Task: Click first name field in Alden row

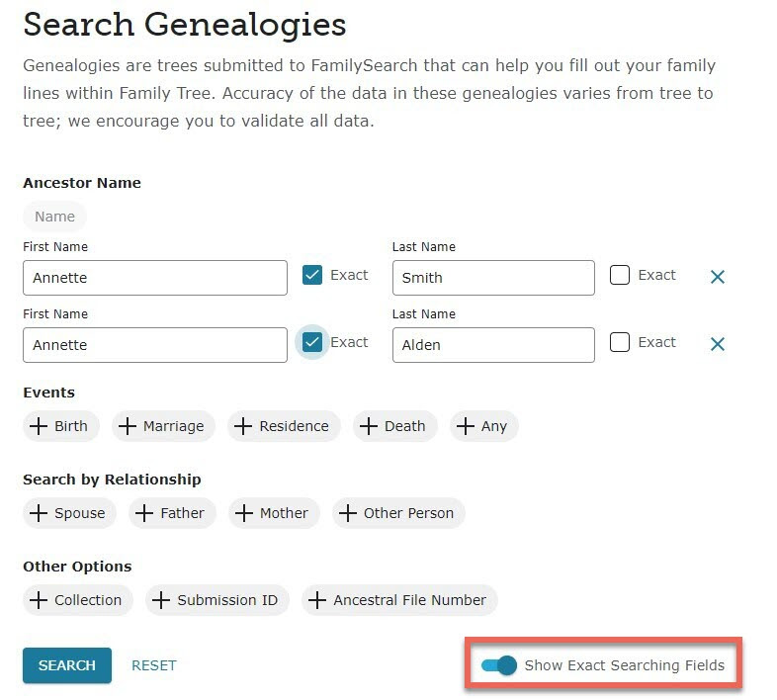Action: [155, 345]
